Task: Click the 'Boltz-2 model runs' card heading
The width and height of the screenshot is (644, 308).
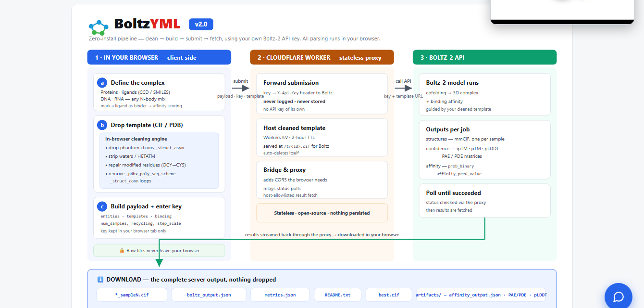Action: coord(452,82)
